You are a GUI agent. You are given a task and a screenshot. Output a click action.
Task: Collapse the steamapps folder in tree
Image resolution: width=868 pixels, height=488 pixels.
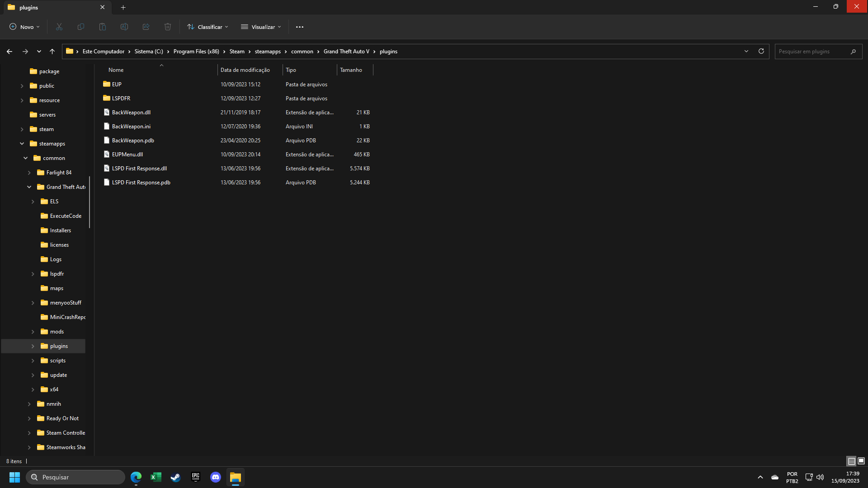pos(22,144)
